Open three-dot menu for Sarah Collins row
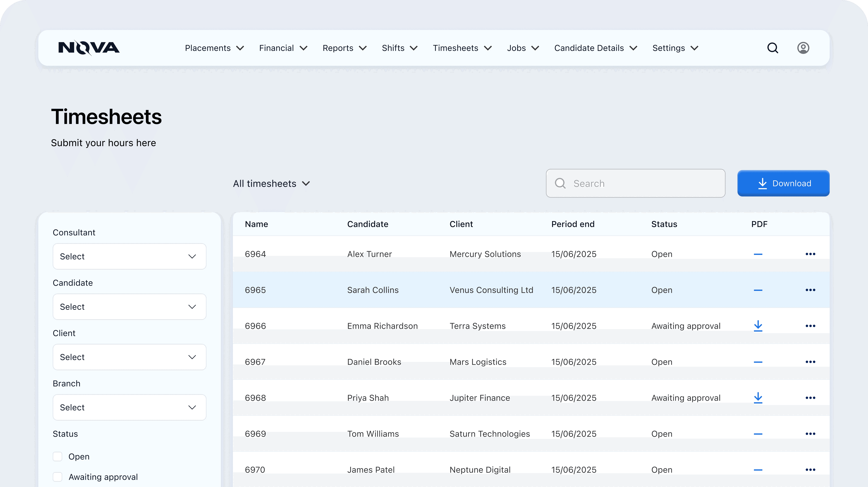 [x=810, y=290]
